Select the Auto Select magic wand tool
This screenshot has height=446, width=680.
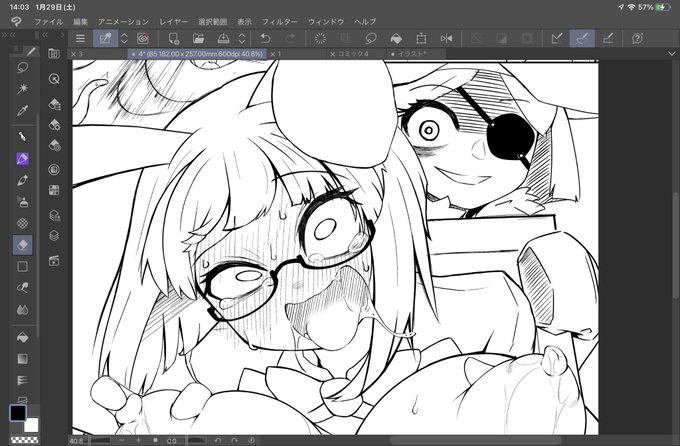coord(23,89)
